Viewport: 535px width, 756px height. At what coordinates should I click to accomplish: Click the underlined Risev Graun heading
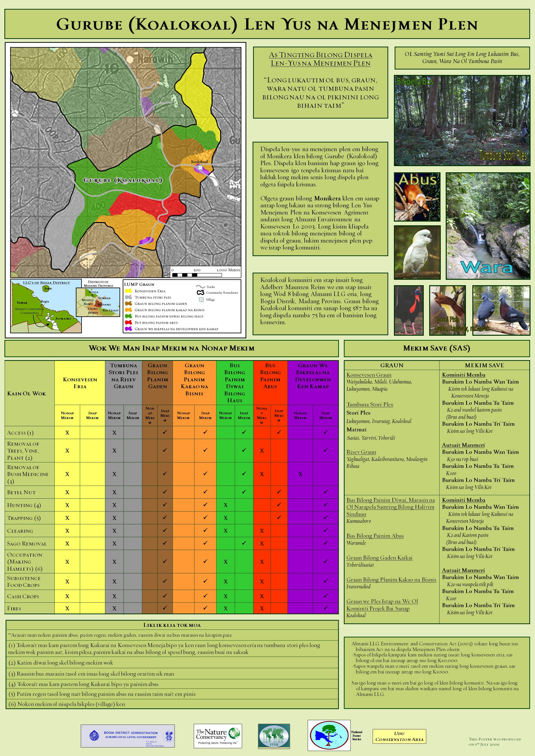tap(361, 452)
